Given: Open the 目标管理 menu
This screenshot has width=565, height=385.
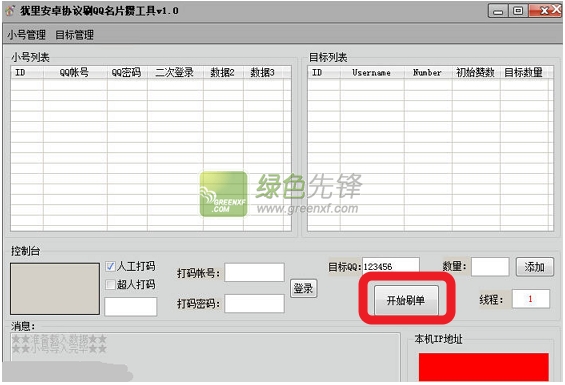Looking at the screenshot, I should (x=74, y=35).
